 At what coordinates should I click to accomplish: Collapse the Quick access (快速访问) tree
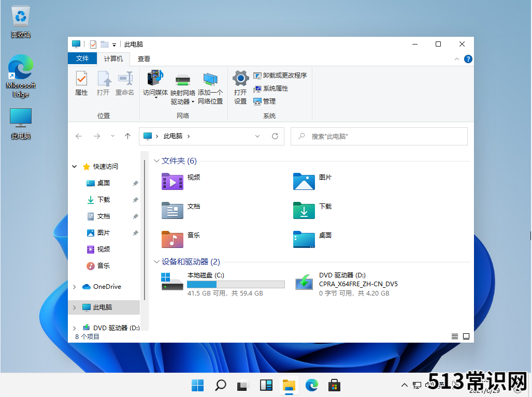point(75,167)
